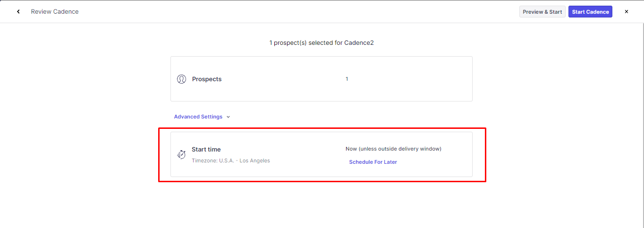Viewport: 644px width, 228px height.
Task: Collapse the Advanced Settings chevron
Action: coord(228,117)
